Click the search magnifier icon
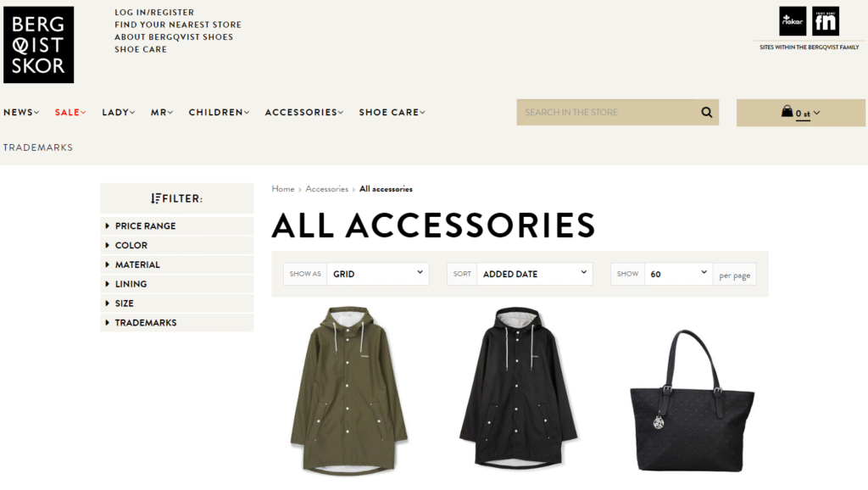 coord(706,113)
